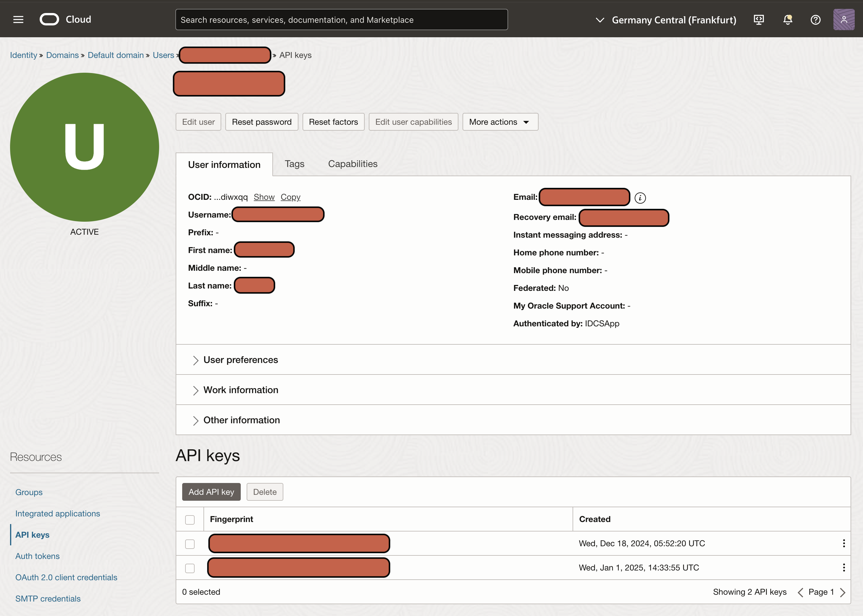
Task: Copy the OCID
Action: (x=290, y=197)
